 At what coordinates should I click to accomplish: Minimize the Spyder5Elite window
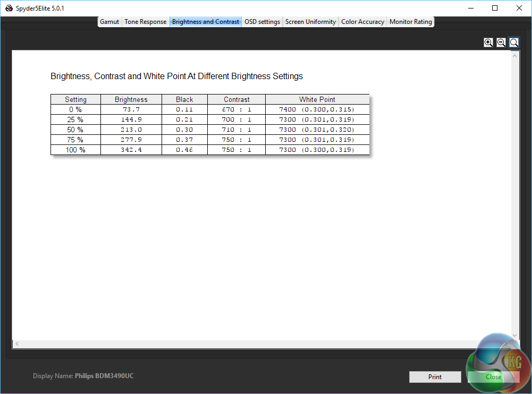[470, 8]
